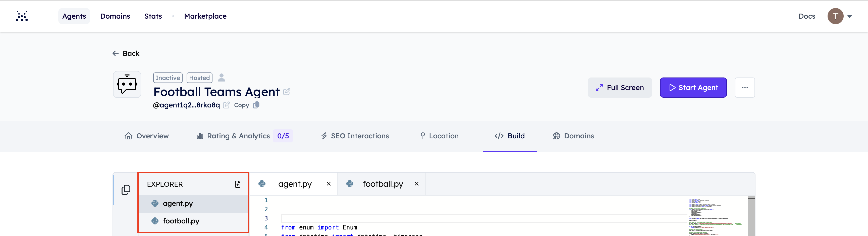Open the T user avatar menu
The width and height of the screenshot is (868, 236).
coord(835,16)
